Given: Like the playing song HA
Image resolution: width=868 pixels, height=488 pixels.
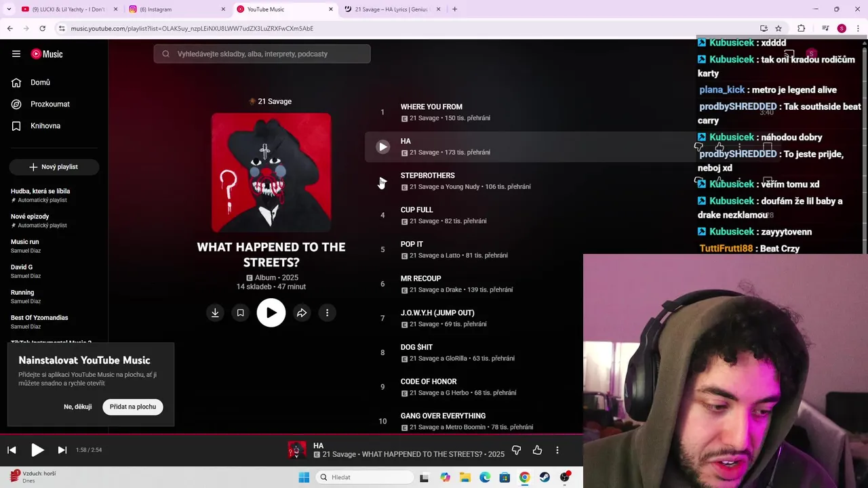Looking at the screenshot, I should click(x=537, y=450).
